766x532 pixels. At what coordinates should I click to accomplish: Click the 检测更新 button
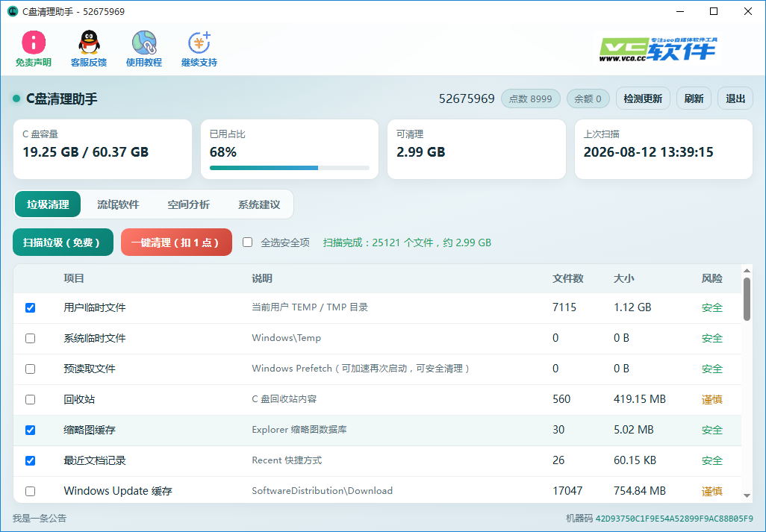point(643,98)
